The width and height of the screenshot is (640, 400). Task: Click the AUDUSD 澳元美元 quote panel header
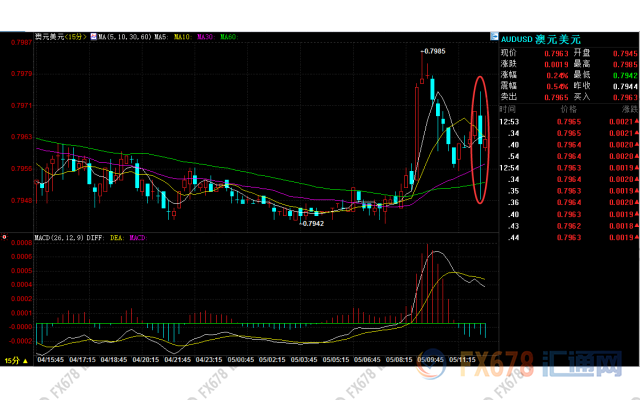click(x=547, y=37)
